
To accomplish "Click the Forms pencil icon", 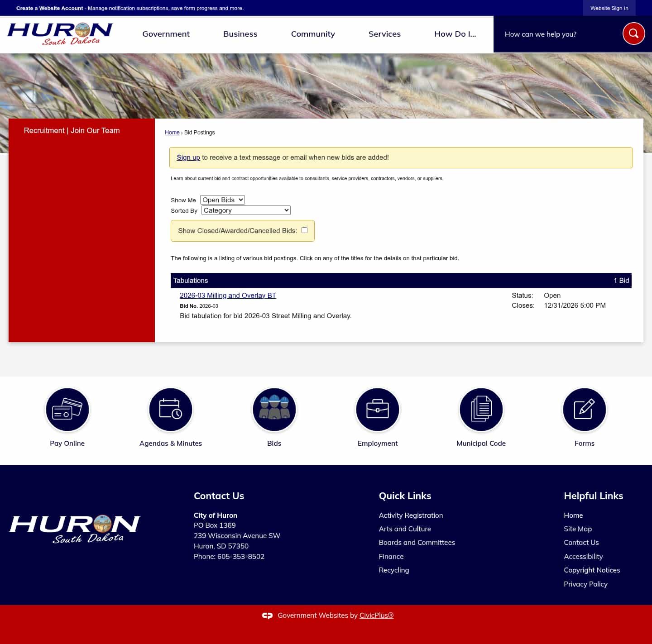I will click(584, 409).
